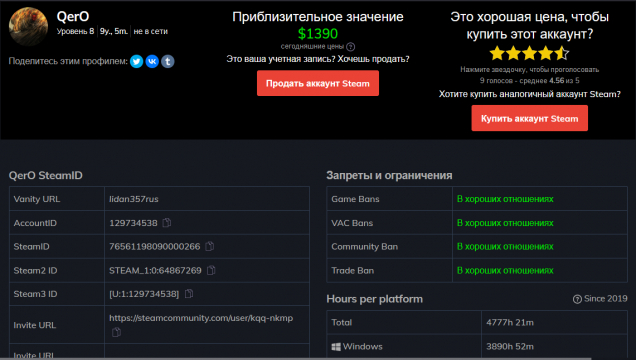The height and width of the screenshot is (360, 636).
Task: Open QerO's profile avatar
Action: (x=28, y=26)
